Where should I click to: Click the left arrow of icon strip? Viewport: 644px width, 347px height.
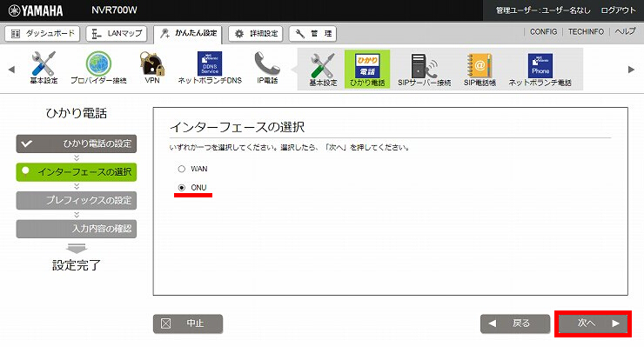11,70
